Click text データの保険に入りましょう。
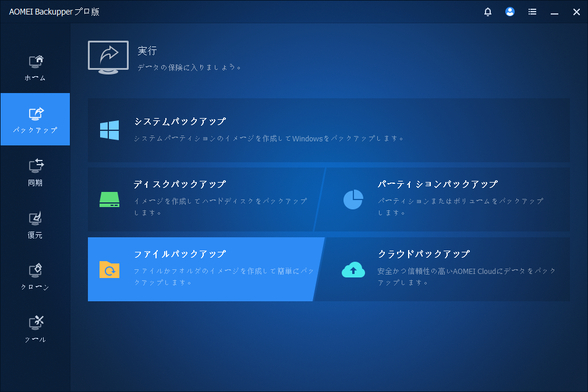The image size is (588, 392). pos(190,67)
